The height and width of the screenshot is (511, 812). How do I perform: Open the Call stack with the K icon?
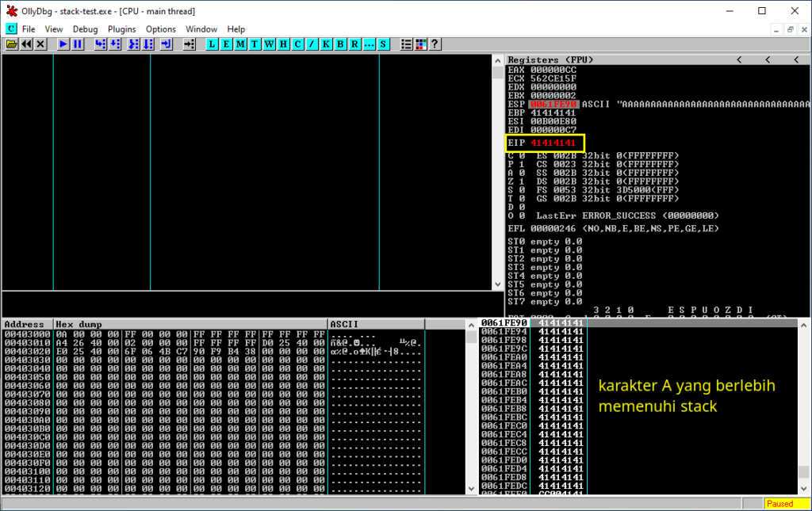(324, 44)
